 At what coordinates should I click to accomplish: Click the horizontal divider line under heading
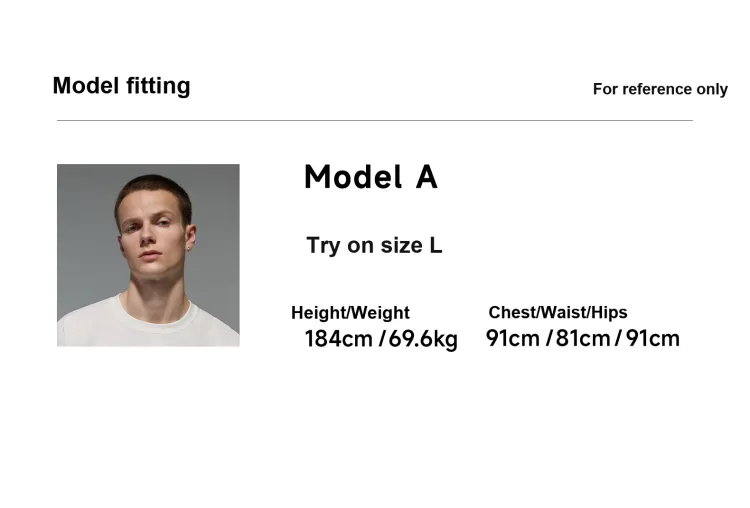[375, 121]
